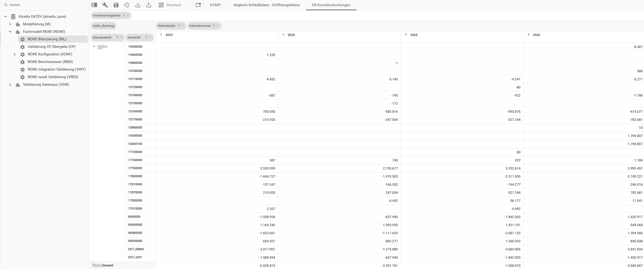This screenshot has width=644, height=269.
Task: Open the wrench settings tool
Action: click(x=105, y=5)
